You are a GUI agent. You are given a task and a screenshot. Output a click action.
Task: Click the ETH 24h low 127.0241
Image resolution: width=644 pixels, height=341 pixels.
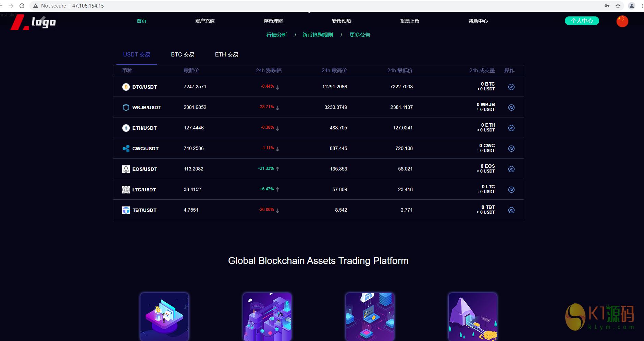coord(403,128)
